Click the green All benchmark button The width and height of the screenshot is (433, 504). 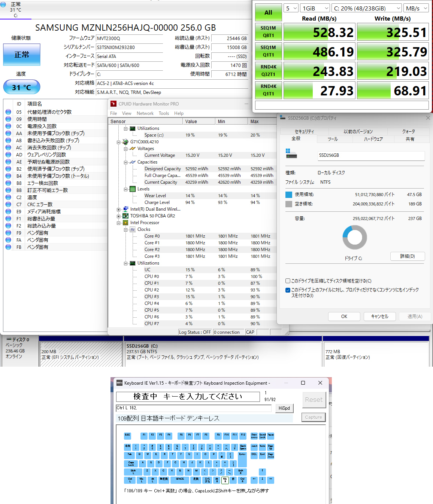pos(268,12)
